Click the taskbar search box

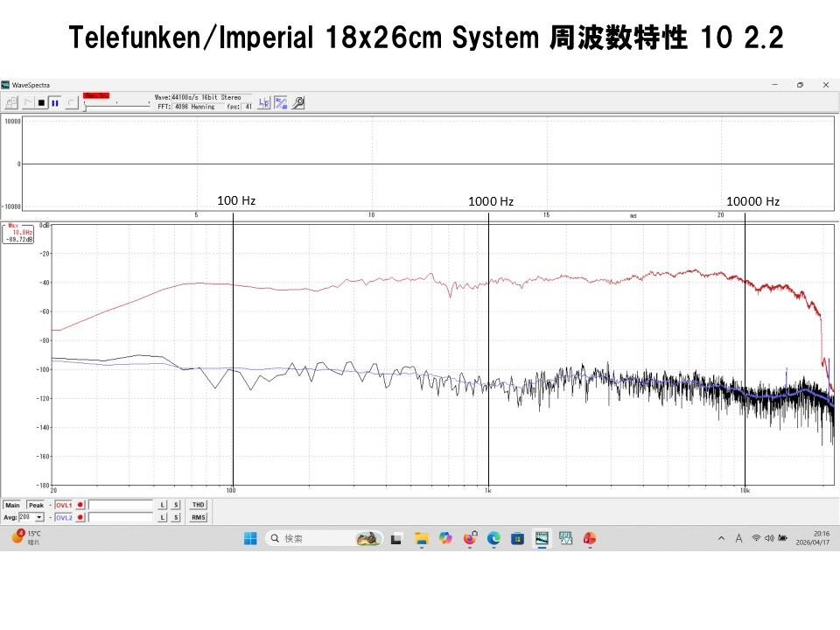(x=324, y=538)
